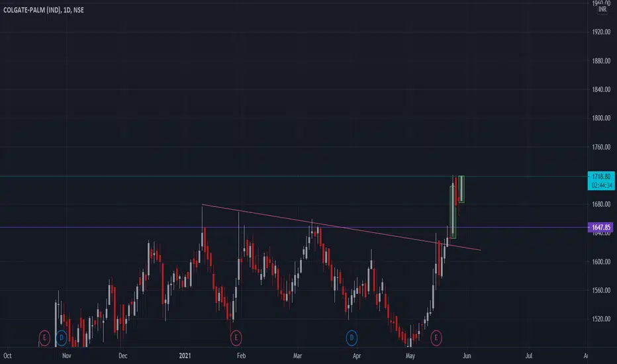This screenshot has height=364, width=617.
Task: Select the pink descending trend line
Action: [341, 227]
